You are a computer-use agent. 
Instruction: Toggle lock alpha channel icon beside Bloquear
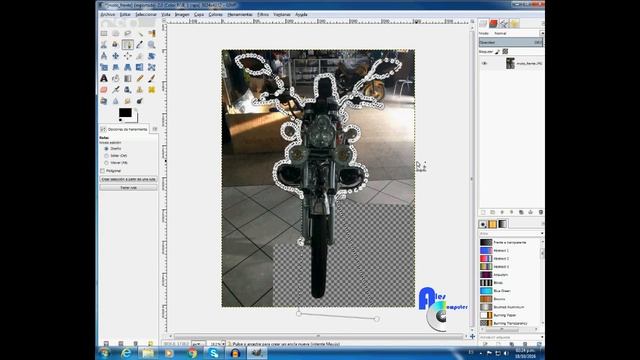(x=505, y=51)
